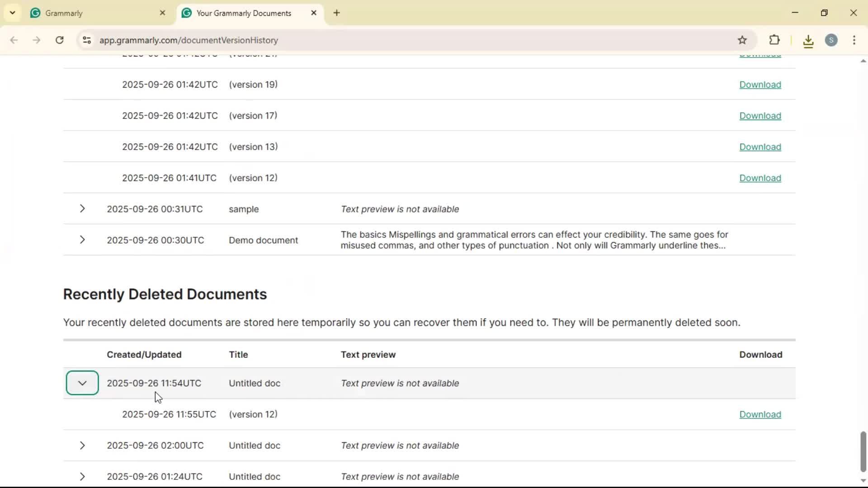Download deleted doc version 12 from 11:55UTC
The width and height of the screenshot is (868, 488).
(x=760, y=414)
